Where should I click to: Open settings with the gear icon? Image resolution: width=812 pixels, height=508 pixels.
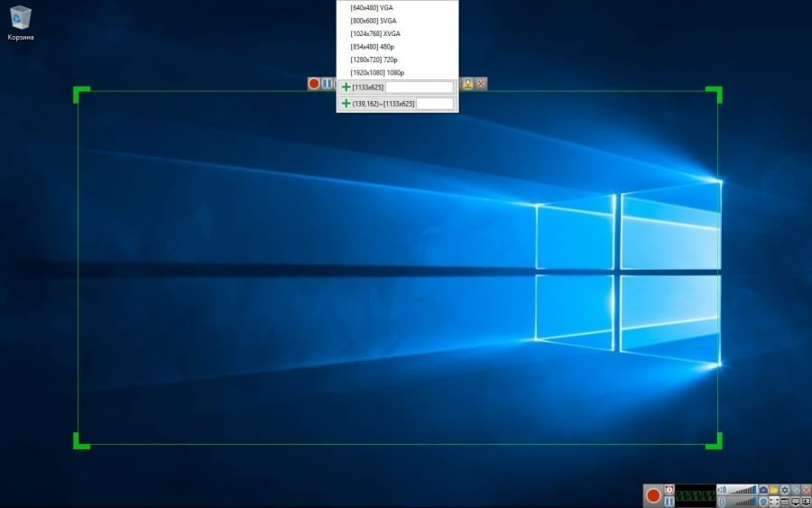(x=785, y=490)
